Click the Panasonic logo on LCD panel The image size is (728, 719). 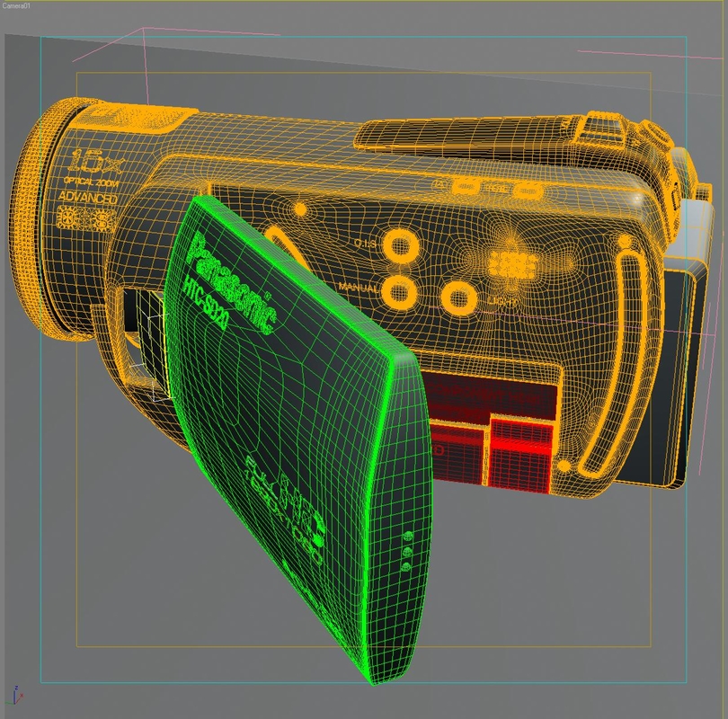(x=233, y=283)
